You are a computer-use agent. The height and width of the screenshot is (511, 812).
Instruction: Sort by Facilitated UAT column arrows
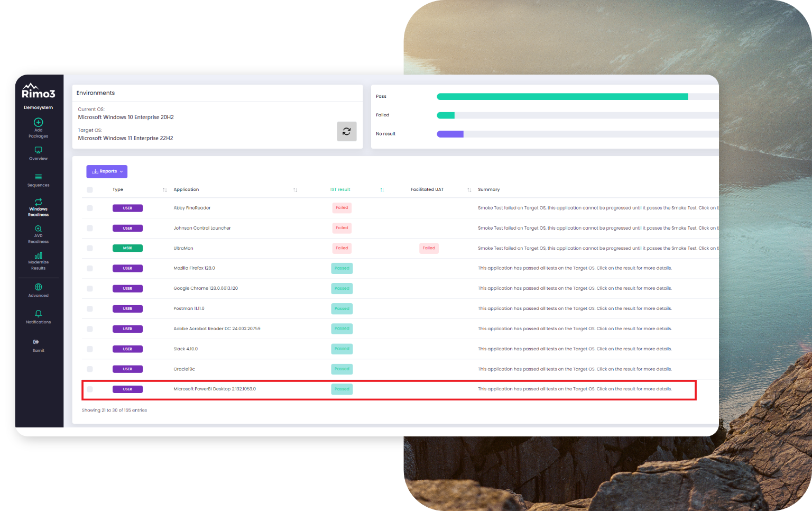click(469, 190)
